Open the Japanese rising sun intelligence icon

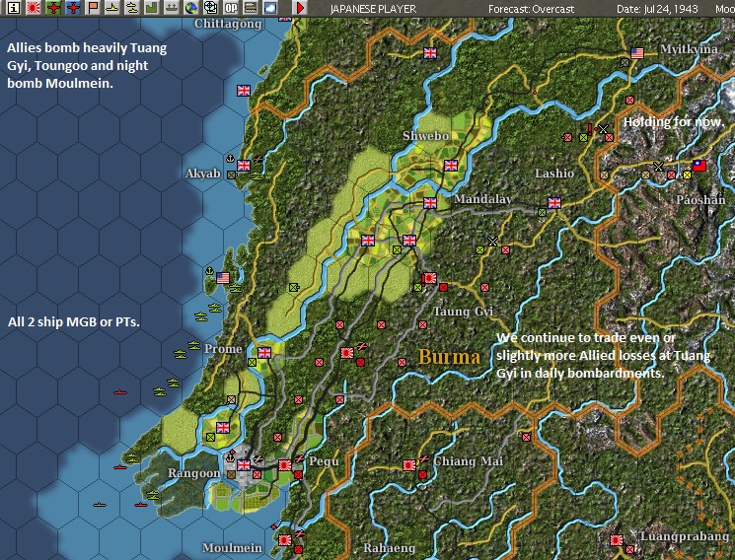[x=34, y=8]
